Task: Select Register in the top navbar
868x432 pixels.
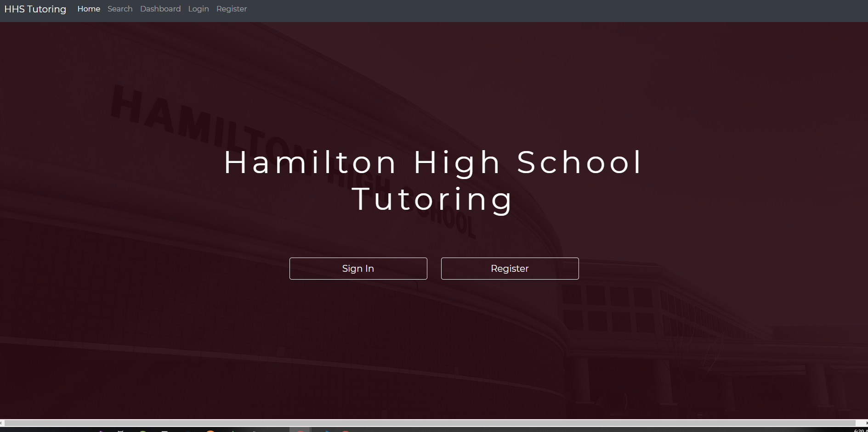Action: [x=232, y=9]
